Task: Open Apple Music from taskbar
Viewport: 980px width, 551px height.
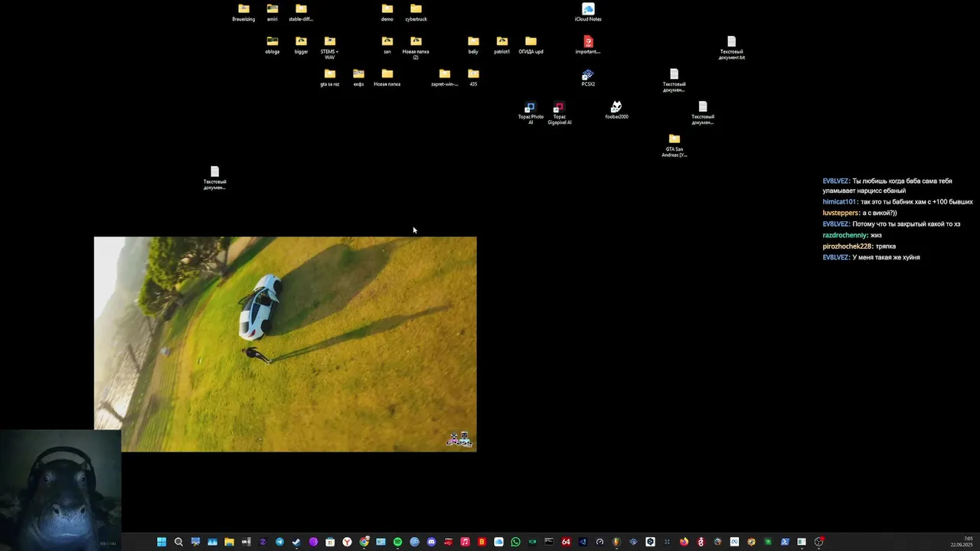Action: [x=465, y=542]
